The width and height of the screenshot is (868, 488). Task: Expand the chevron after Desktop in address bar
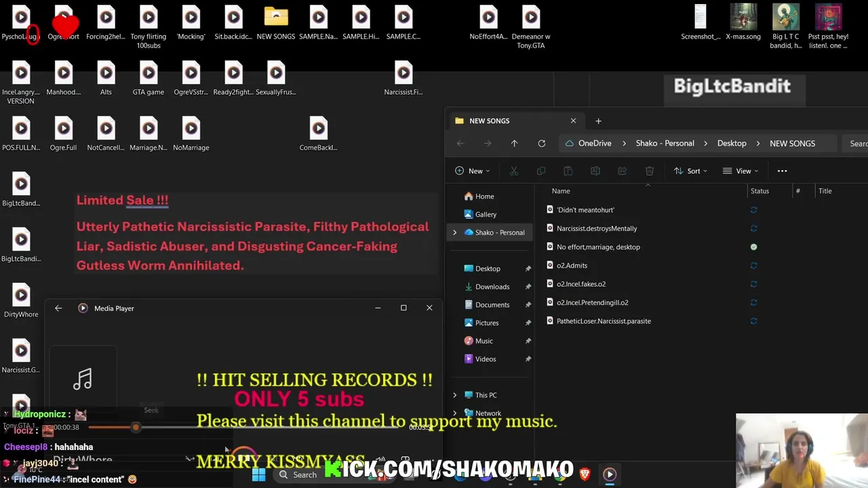(x=757, y=144)
